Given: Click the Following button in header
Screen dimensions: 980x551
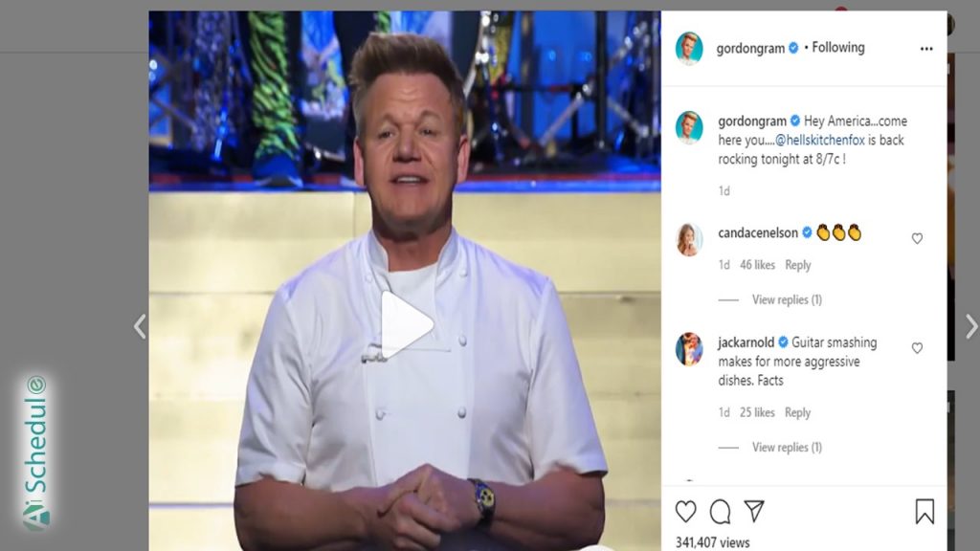Looking at the screenshot, I should click(838, 48).
